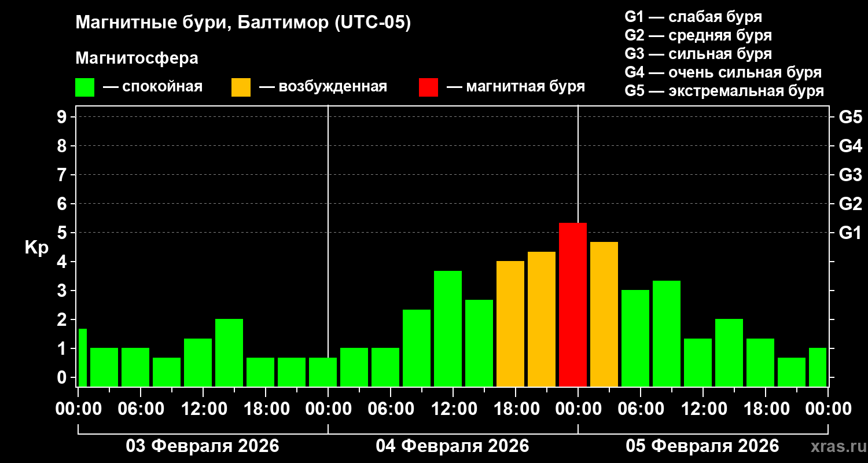This screenshot has height=463, width=868.
Task: Click the '12:00' tick label above 04 Февраля
Action: point(453,409)
